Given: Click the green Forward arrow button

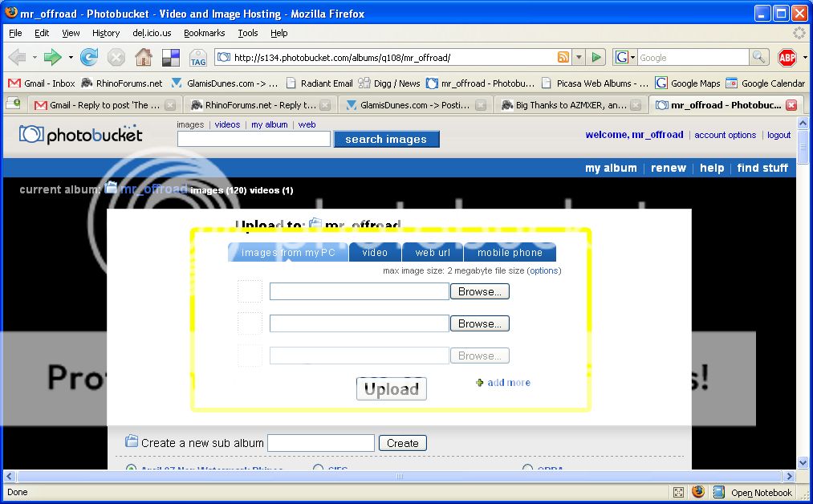Looking at the screenshot, I should pyautogui.click(x=52, y=57).
